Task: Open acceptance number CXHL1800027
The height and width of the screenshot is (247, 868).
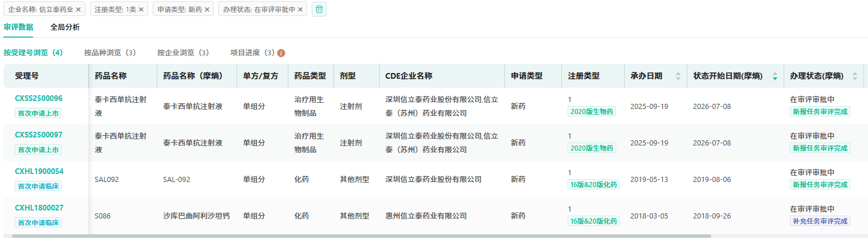Action: (39, 208)
